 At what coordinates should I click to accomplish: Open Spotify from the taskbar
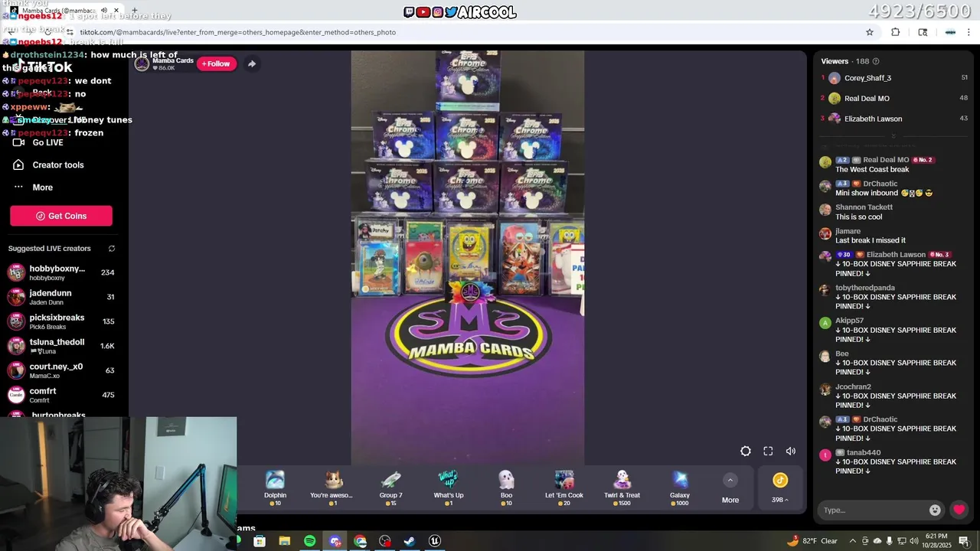coord(309,541)
